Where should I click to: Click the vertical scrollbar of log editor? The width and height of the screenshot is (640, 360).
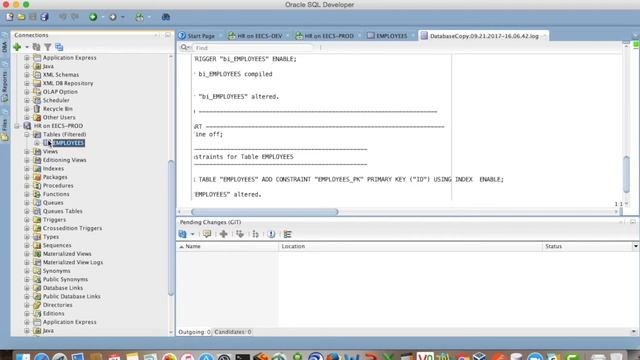627,174
